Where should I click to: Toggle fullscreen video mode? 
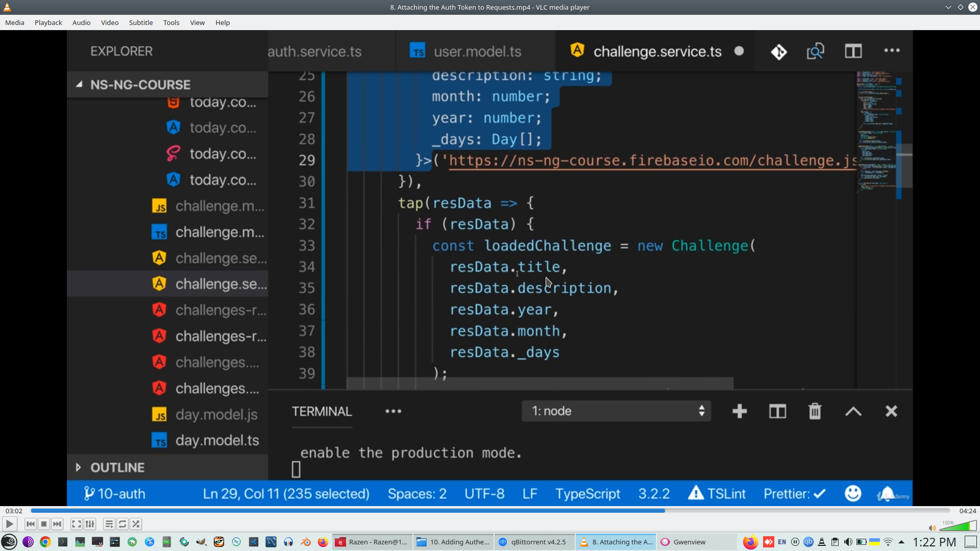76,524
